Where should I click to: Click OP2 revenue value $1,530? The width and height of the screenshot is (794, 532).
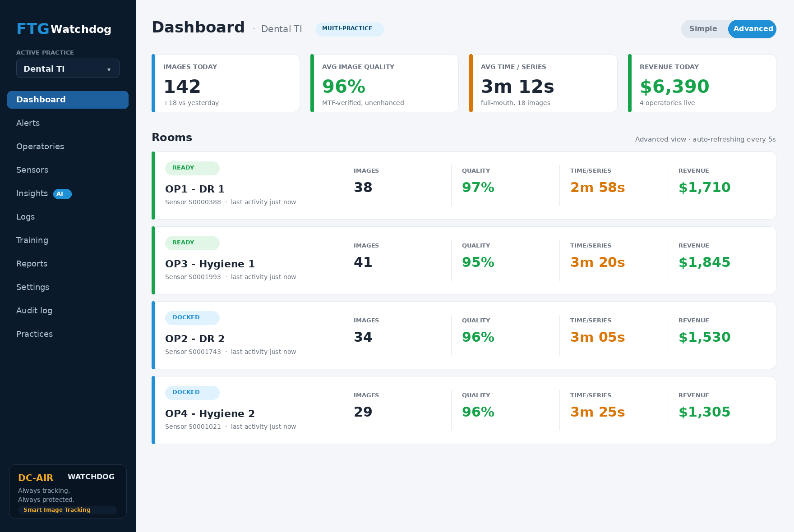tap(705, 337)
